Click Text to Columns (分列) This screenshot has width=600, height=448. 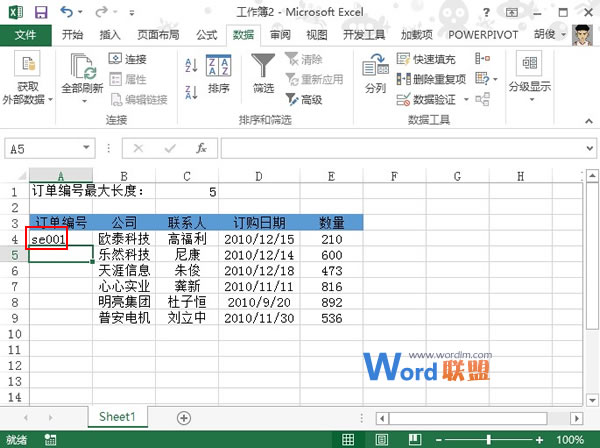(375, 74)
